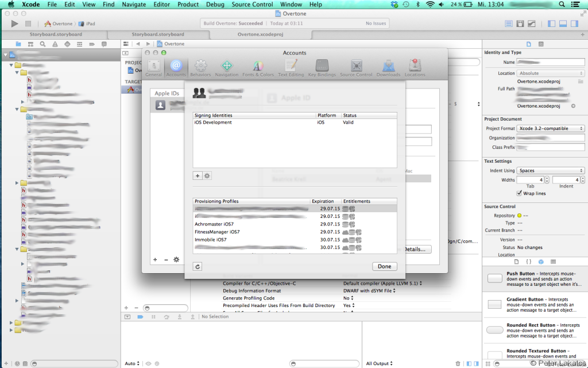The width and height of the screenshot is (588, 368).
Task: Open the Key Bindings preferences pane
Action: click(x=322, y=68)
